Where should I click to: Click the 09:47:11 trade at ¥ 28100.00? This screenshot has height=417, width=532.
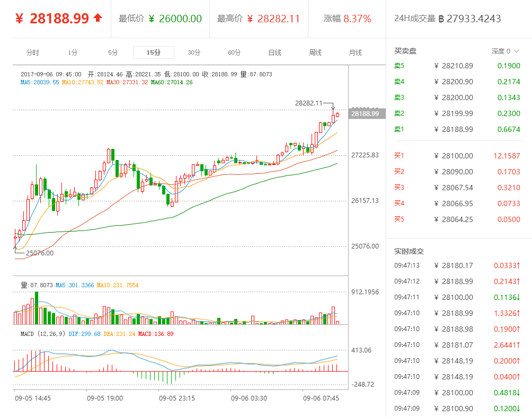coord(457,298)
